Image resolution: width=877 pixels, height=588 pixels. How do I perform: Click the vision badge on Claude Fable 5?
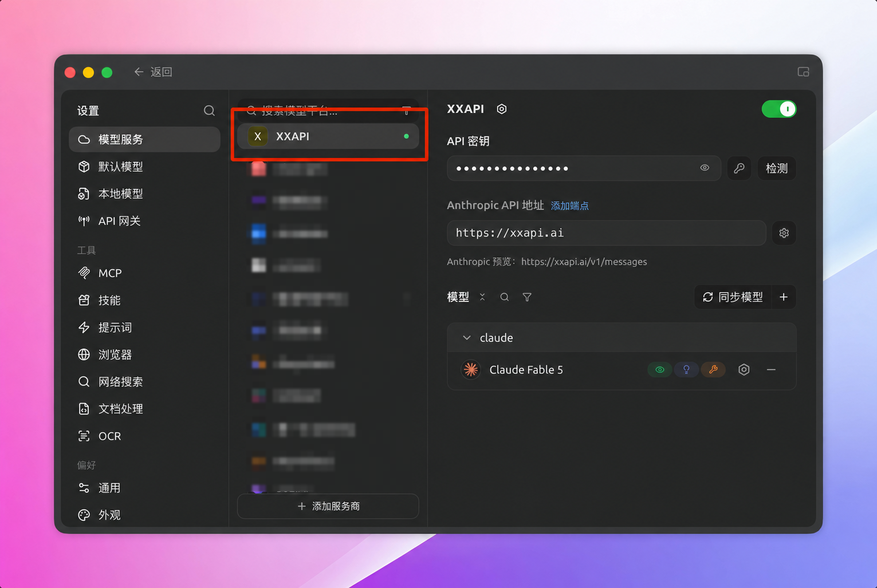coord(659,370)
